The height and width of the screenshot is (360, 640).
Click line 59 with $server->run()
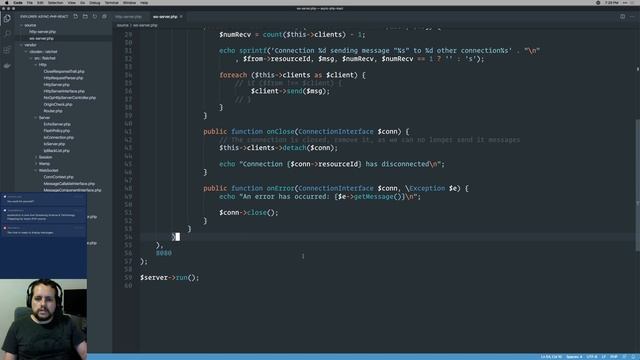click(x=169, y=278)
